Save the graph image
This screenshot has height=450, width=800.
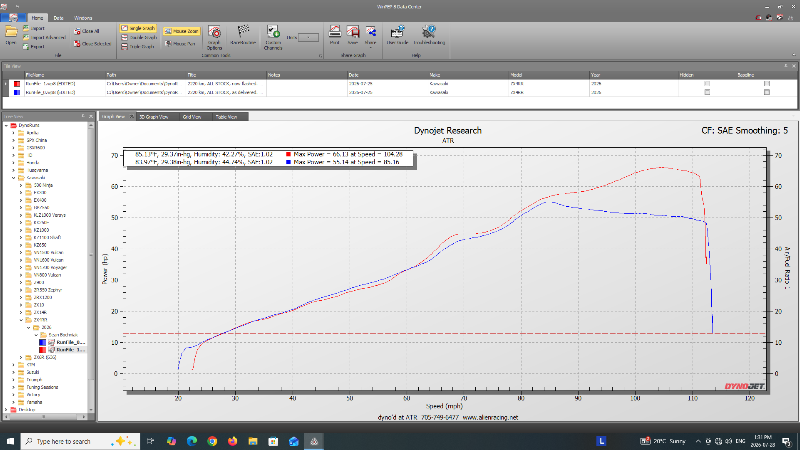(x=353, y=35)
